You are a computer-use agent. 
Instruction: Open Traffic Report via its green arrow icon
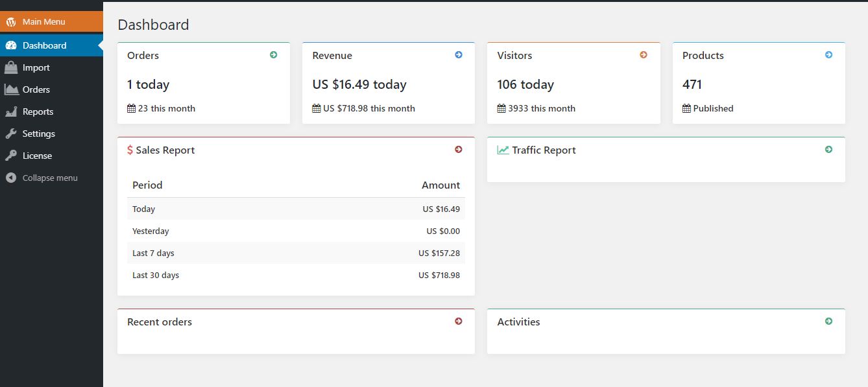(828, 150)
